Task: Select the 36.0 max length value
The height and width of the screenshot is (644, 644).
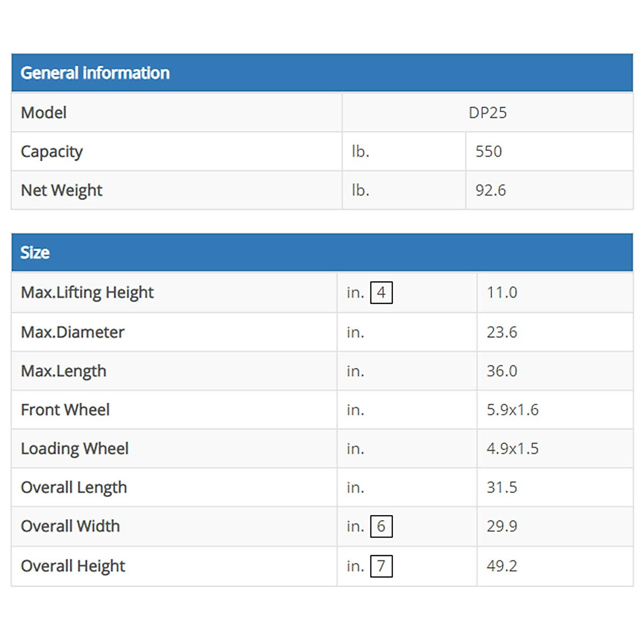Action: coord(502,371)
